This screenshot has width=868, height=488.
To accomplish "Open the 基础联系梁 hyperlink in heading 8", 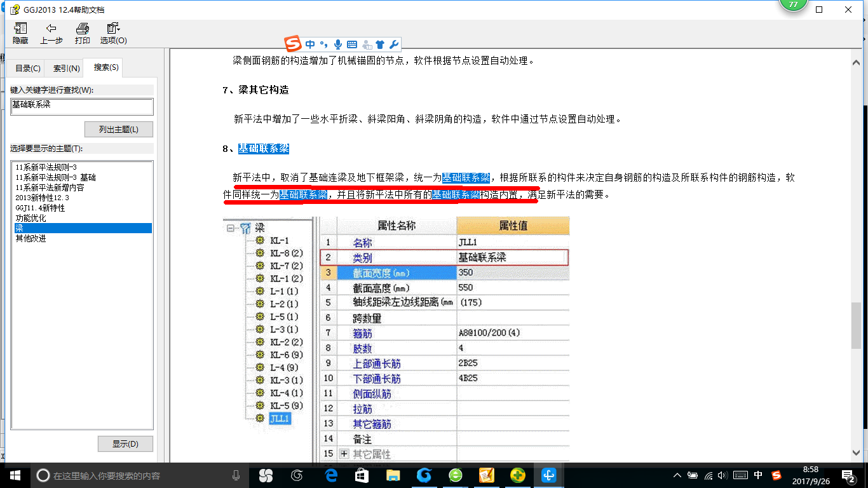I will [x=262, y=148].
